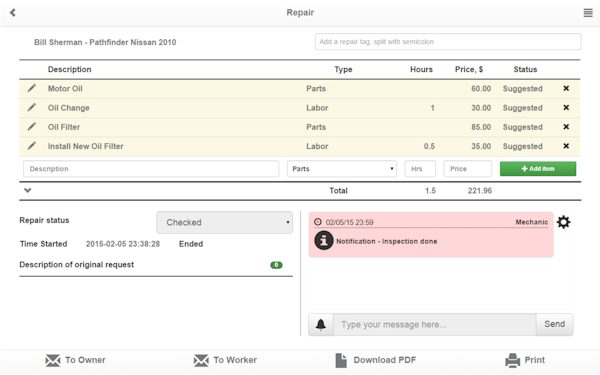Click the message text box
The image size is (600, 375).
[434, 324]
